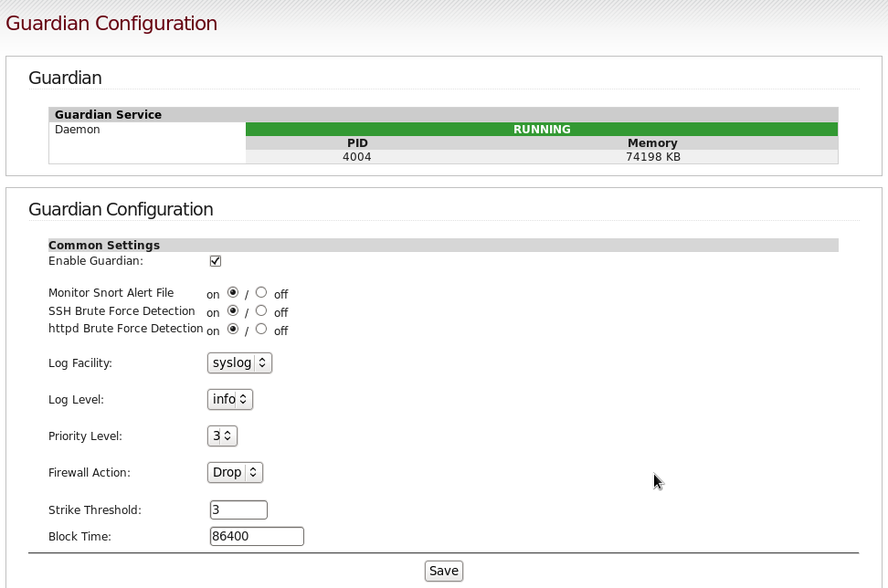Turn SSH Brute Force Detection on
The width and height of the screenshot is (888, 588).
(x=233, y=310)
